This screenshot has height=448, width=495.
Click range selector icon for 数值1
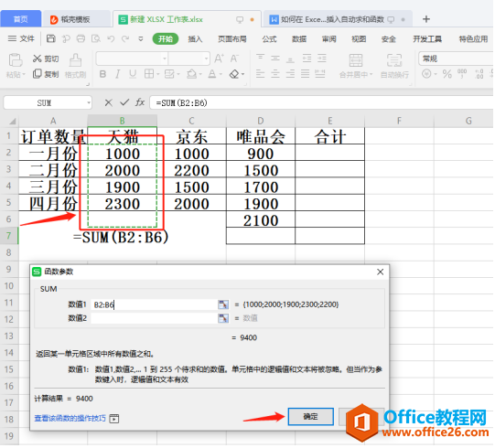pyautogui.click(x=223, y=304)
